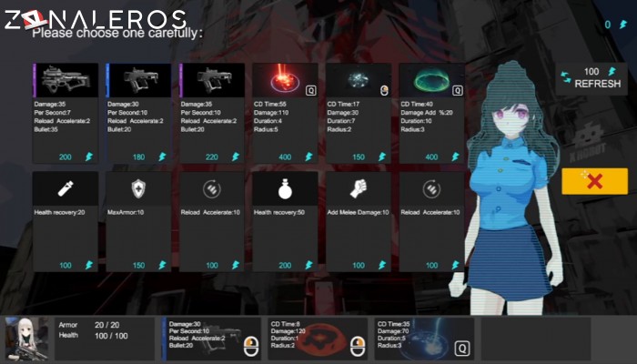This screenshot has height=364, width=637.
Task: Click the 220 energy price
Action: click(x=212, y=157)
